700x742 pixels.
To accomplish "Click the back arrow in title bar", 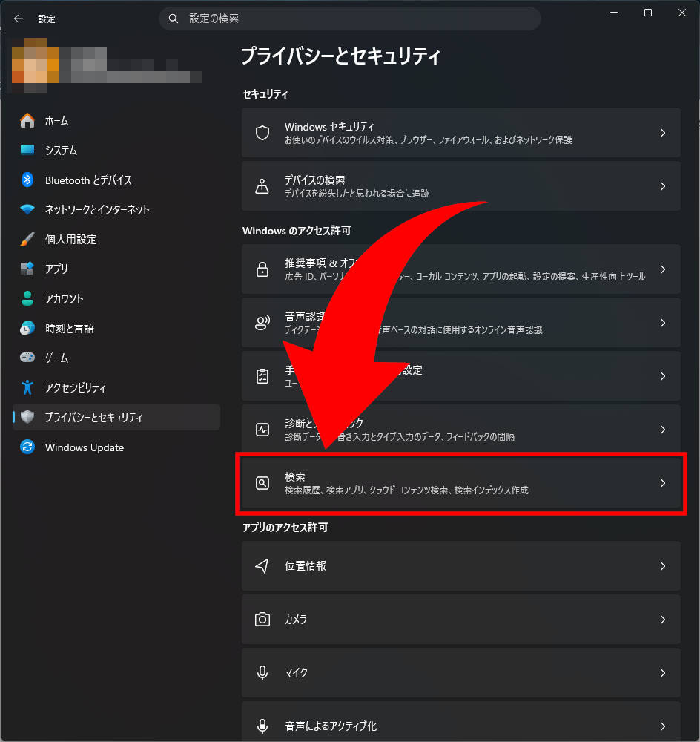I will coord(19,19).
